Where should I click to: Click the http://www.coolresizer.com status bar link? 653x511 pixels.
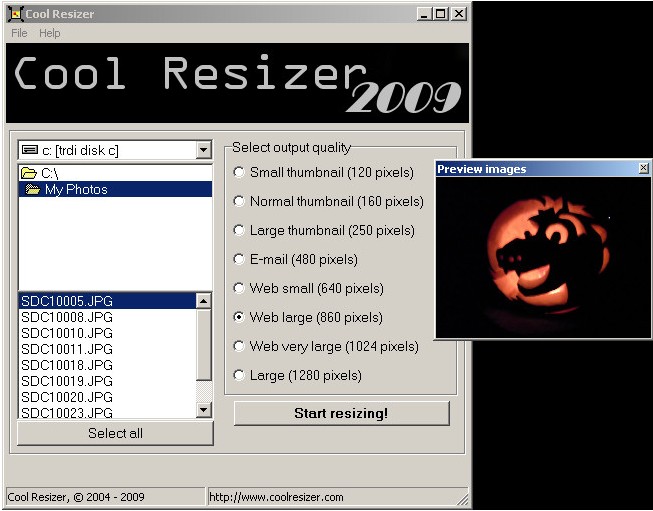276,497
